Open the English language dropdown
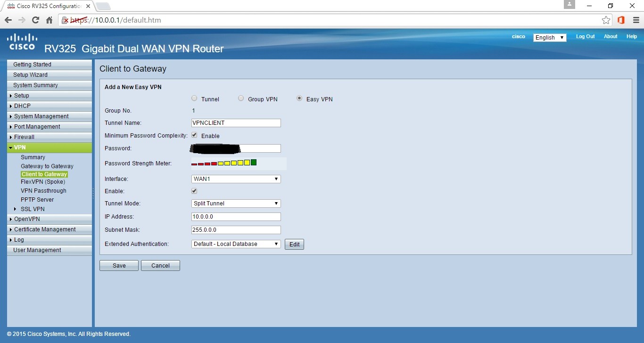This screenshot has width=644, height=343. [550, 37]
